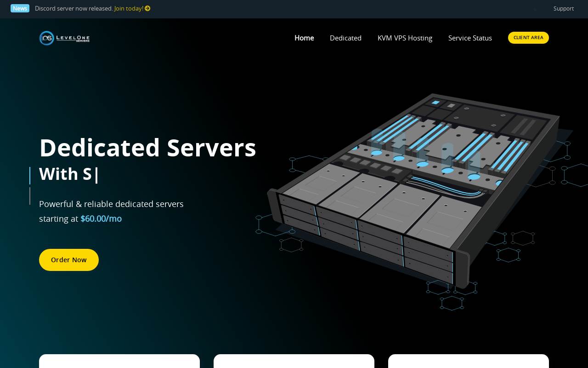Click the $60.00/mo price text
588x368 pixels.
(x=101, y=218)
